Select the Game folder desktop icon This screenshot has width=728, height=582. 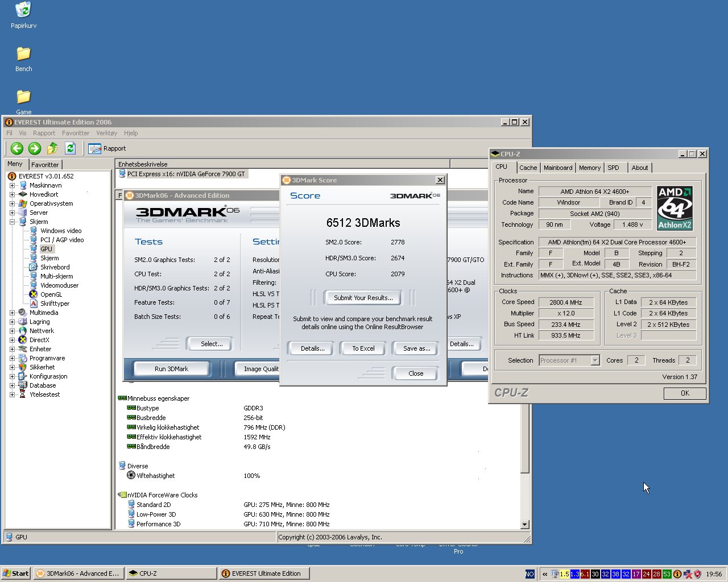tap(23, 97)
